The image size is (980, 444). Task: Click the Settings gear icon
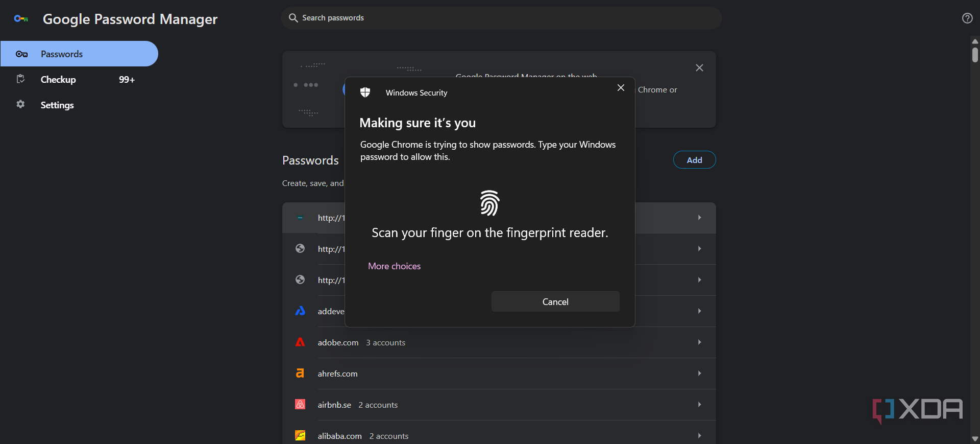tap(20, 104)
